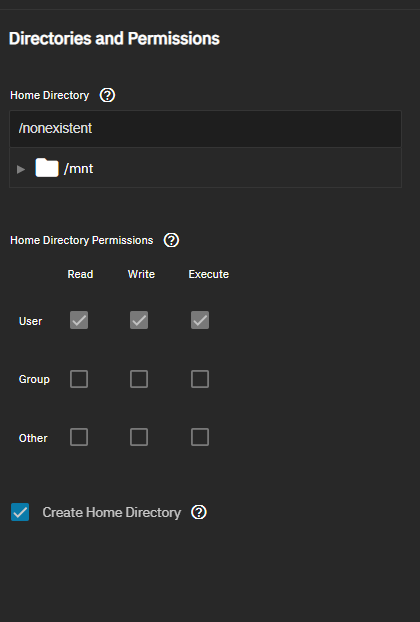The image size is (420, 622).
Task: Enable Other Read permission
Action: click(79, 437)
